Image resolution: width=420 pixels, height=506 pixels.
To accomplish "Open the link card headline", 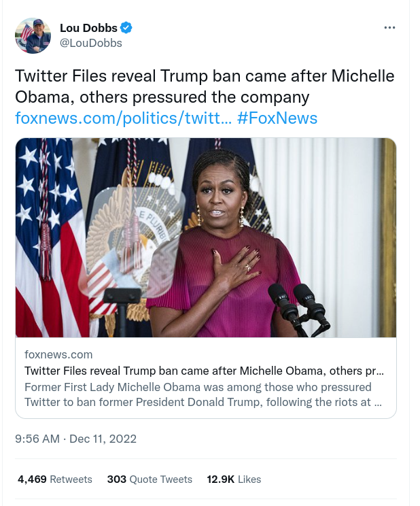I will point(204,371).
